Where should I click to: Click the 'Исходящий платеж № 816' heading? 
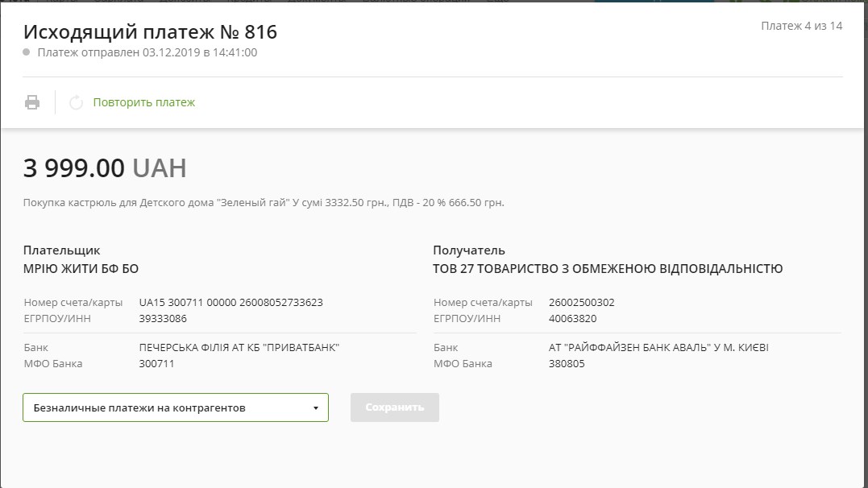coord(150,31)
